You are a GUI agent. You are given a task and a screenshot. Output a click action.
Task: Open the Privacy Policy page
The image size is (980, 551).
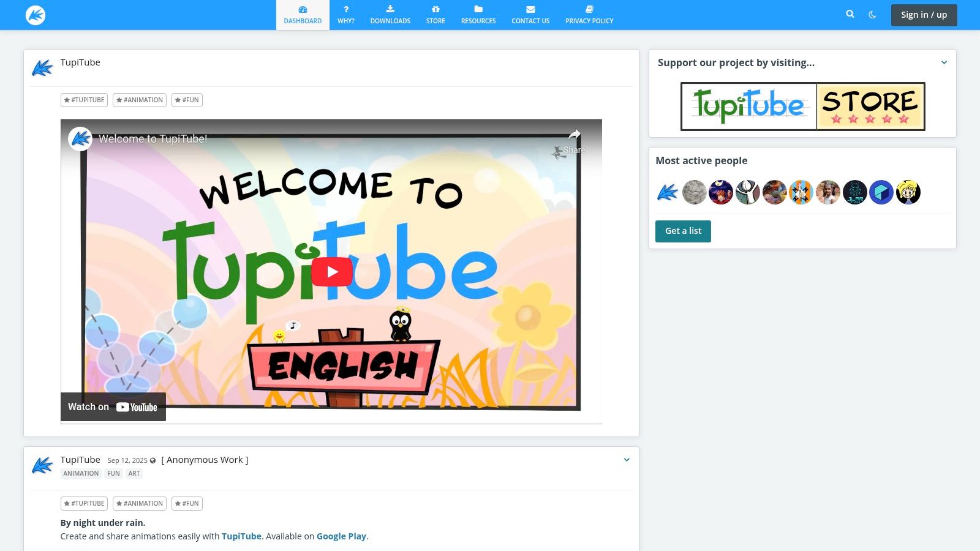point(589,15)
